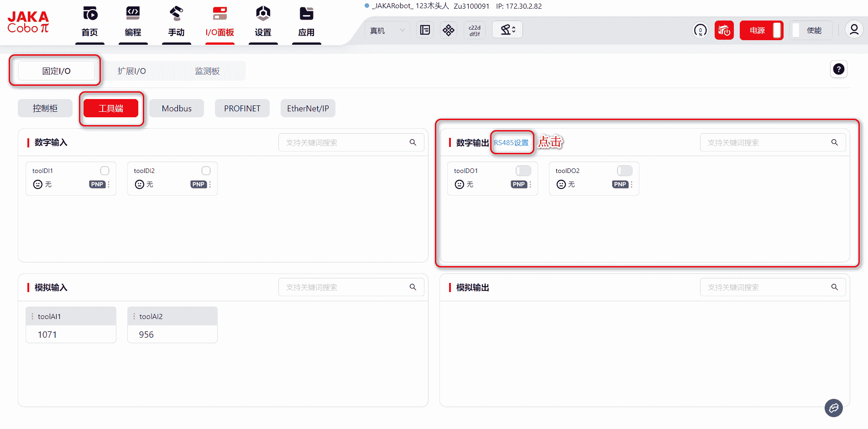Expand the 真机 mode dropdown
This screenshot has width=868, height=429.
[x=387, y=31]
